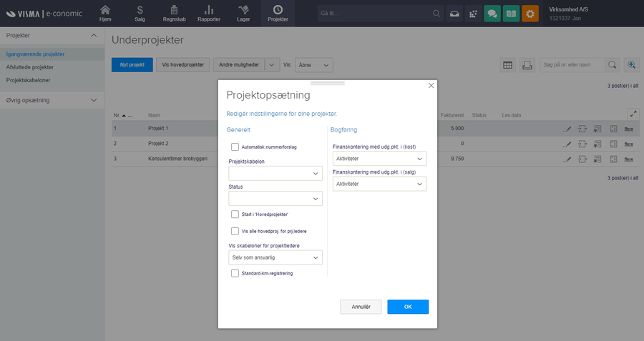Click the expand fullscreen icon in table header
This screenshot has width=644, height=341.
pos(633,114)
